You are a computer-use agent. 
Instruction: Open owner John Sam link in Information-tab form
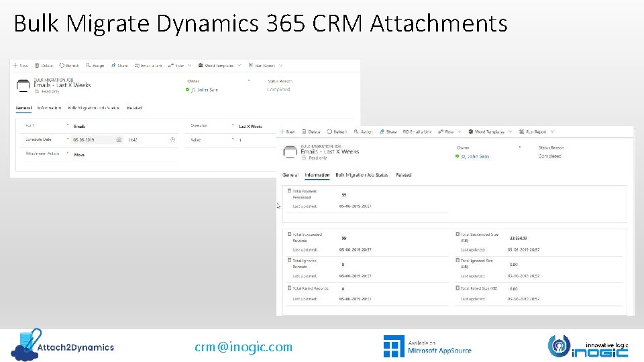(478, 156)
